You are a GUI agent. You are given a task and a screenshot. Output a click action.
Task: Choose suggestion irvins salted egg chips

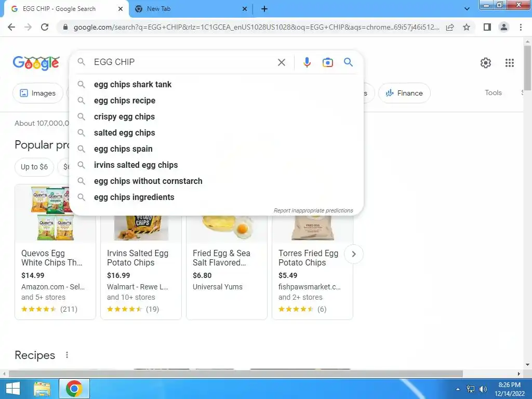coord(216,165)
